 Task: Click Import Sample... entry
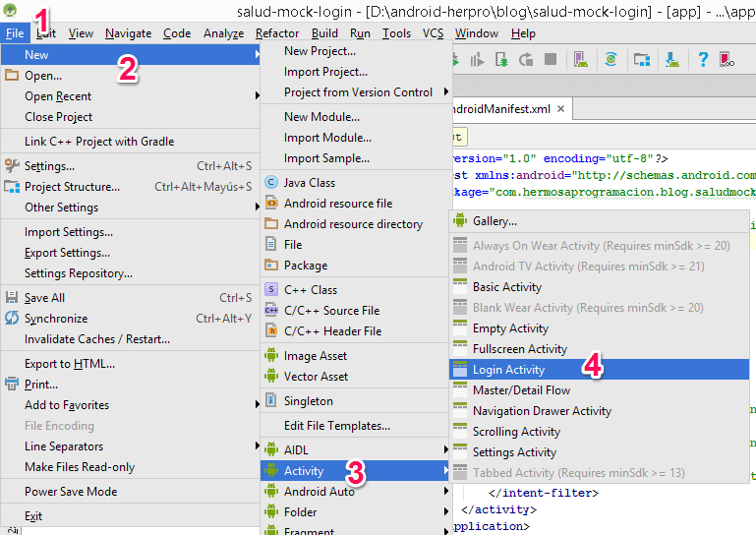point(356,158)
